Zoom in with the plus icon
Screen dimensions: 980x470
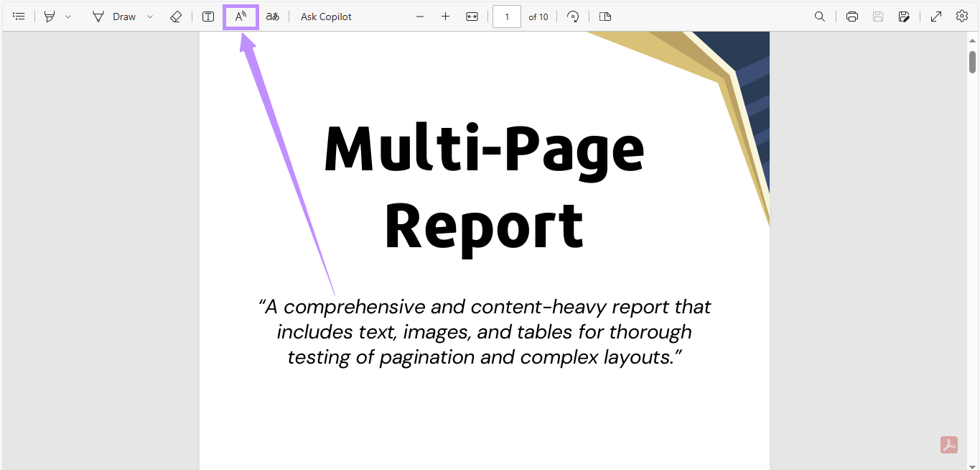(x=446, y=17)
